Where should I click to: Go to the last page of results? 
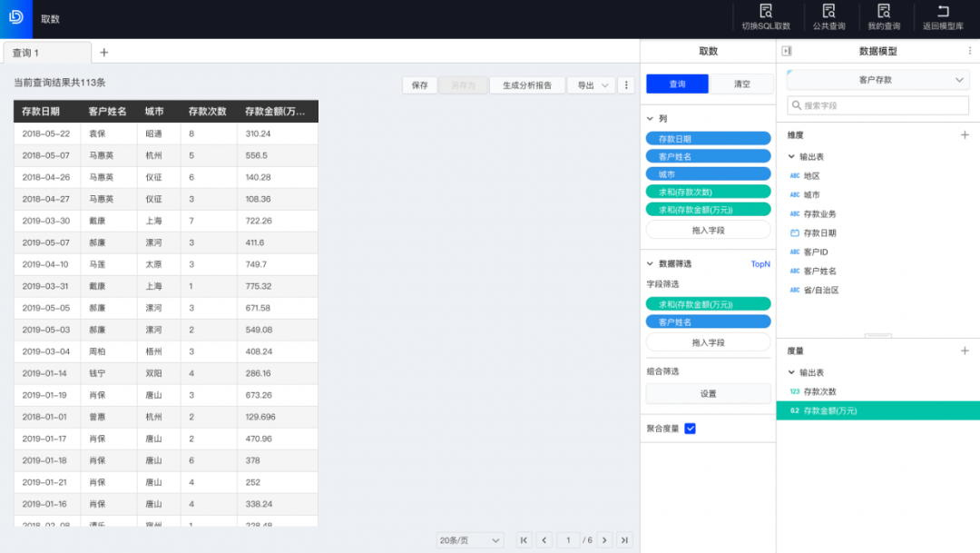click(624, 540)
